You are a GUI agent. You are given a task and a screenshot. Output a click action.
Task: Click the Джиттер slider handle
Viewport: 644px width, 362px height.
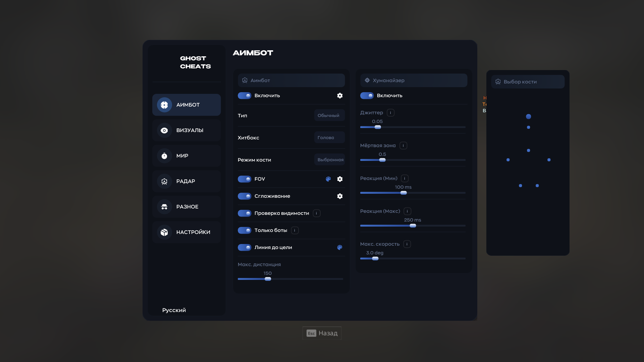pos(378,127)
